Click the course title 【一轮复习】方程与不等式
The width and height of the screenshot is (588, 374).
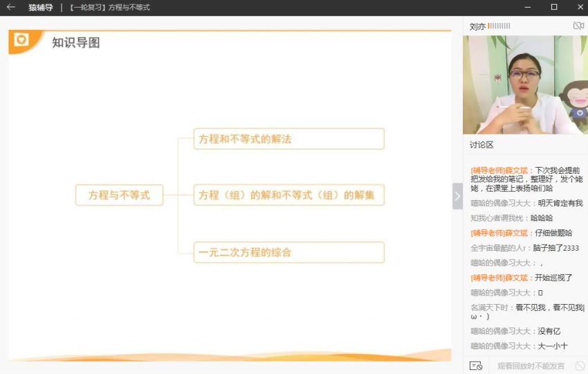pyautogui.click(x=109, y=7)
